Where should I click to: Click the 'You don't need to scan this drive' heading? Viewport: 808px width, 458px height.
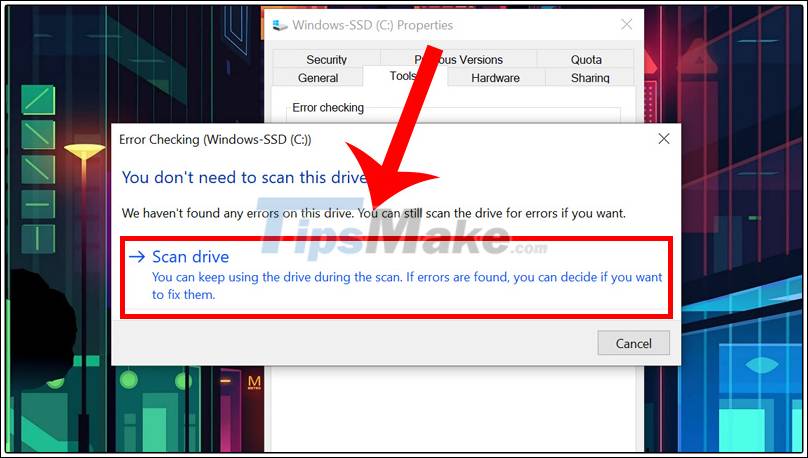tap(244, 177)
